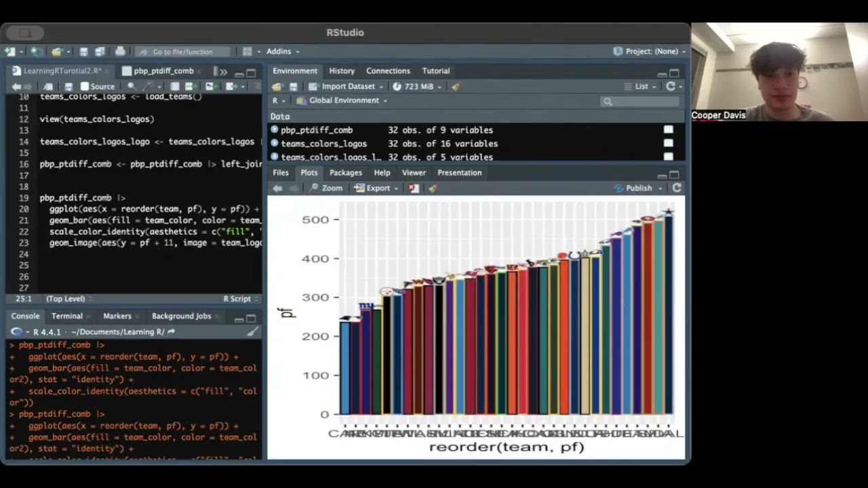This screenshot has height=488, width=868.
Task: Expand pbp_ptdiff_comb data frame details
Action: coord(275,130)
